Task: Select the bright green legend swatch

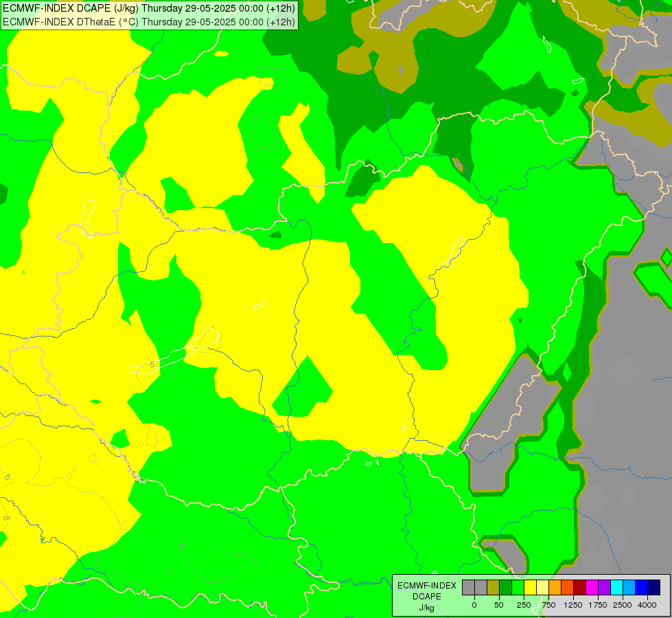Action: point(518,587)
